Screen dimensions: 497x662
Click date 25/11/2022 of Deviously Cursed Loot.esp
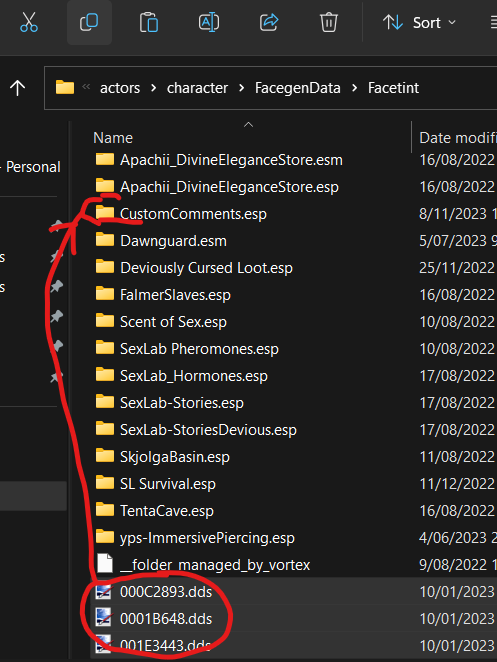(458, 268)
